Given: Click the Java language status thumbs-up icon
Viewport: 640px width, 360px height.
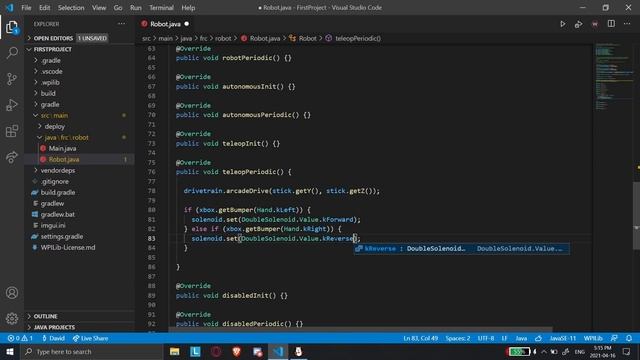Looking at the screenshot, I should click(538, 338).
